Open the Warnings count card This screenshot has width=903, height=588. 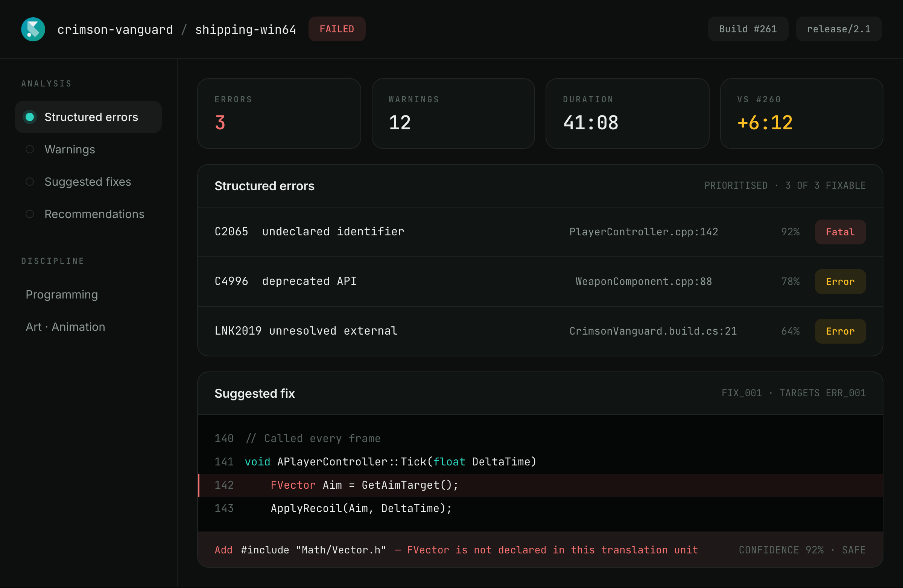coord(453,114)
